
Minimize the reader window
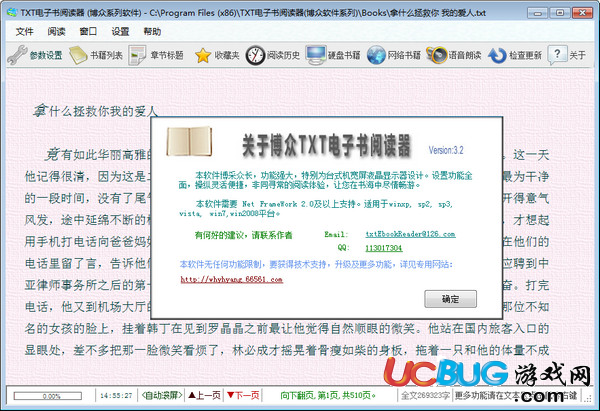coord(537,13)
